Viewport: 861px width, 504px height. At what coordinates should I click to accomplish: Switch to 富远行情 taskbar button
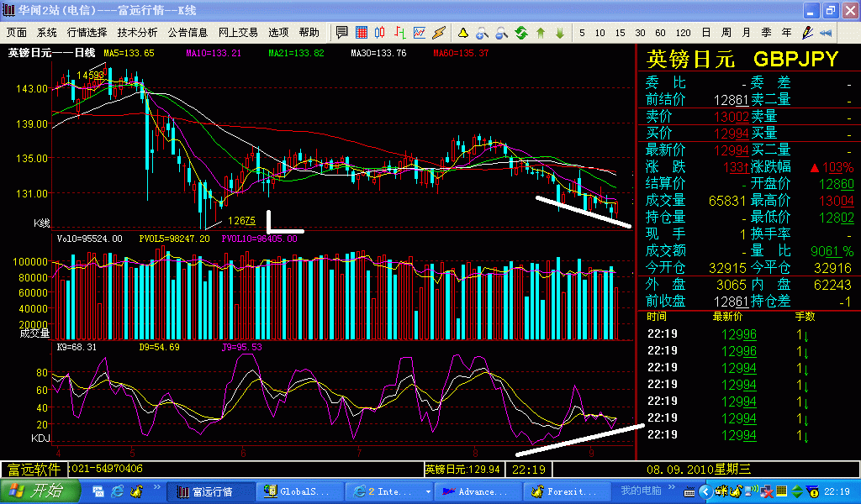[x=210, y=492]
